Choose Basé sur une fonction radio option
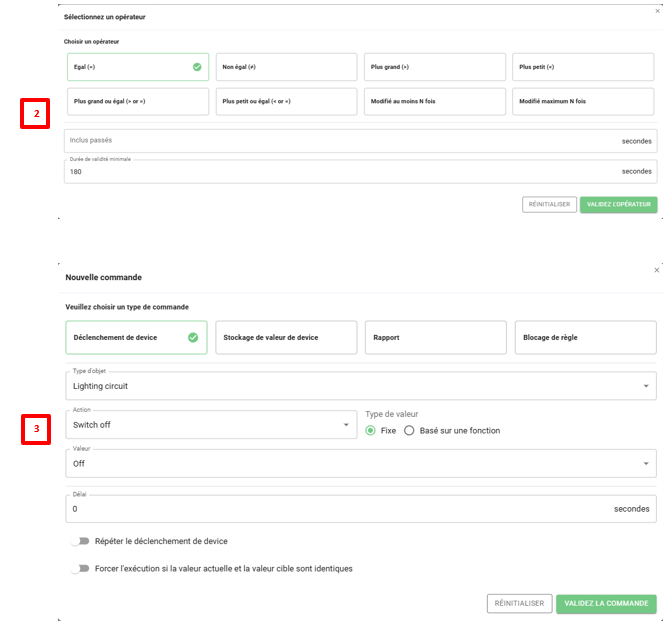 [x=409, y=431]
